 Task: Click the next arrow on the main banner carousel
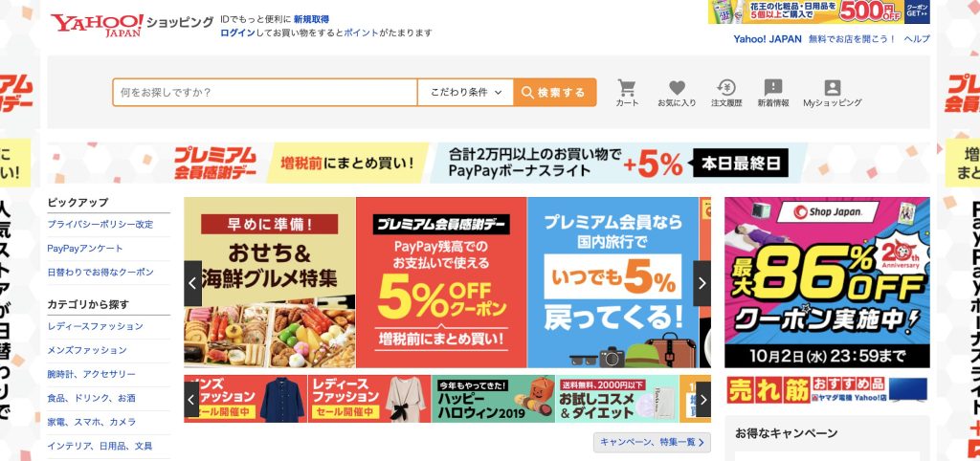click(x=702, y=283)
